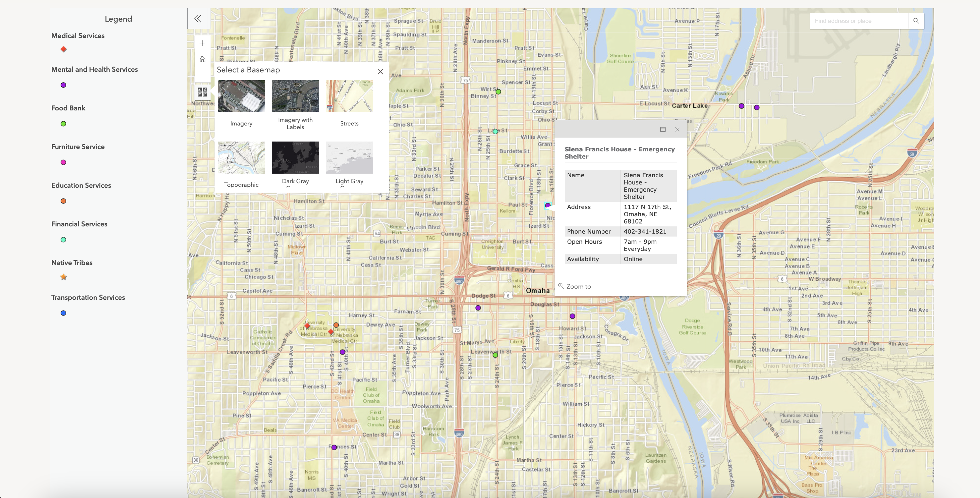The height and width of the screenshot is (498, 980).
Task: Click the Food Bank legend label
Action: click(68, 108)
